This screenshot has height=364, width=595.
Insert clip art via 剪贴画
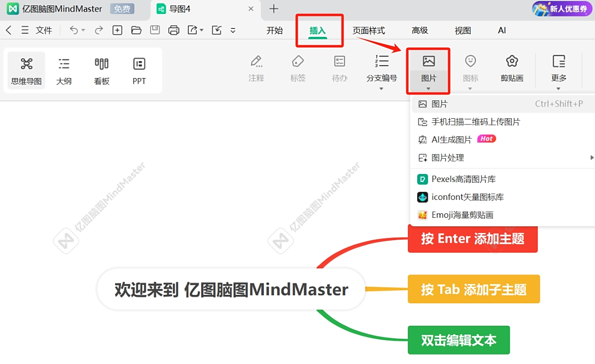tap(512, 69)
